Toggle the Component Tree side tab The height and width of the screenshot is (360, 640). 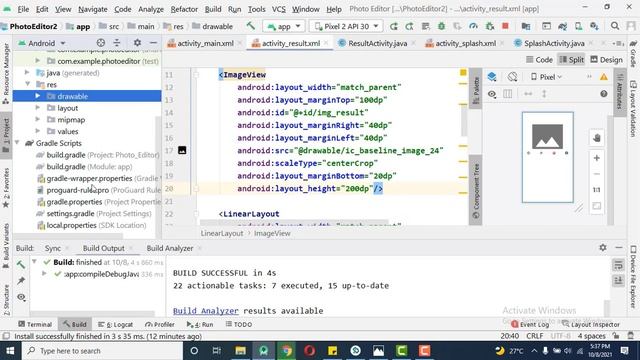(476, 191)
